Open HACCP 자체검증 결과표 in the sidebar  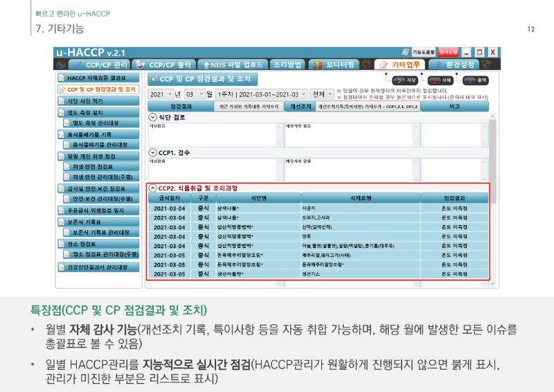coord(98,78)
